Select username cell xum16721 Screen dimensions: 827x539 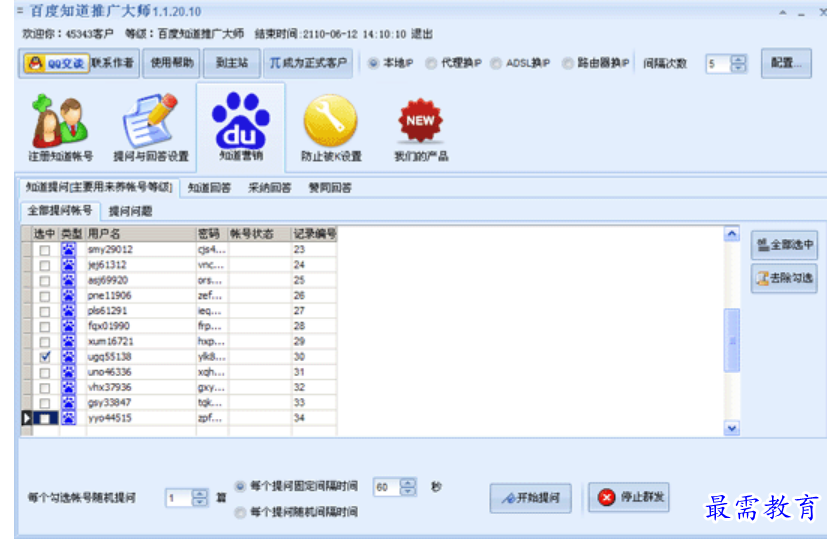point(141,341)
